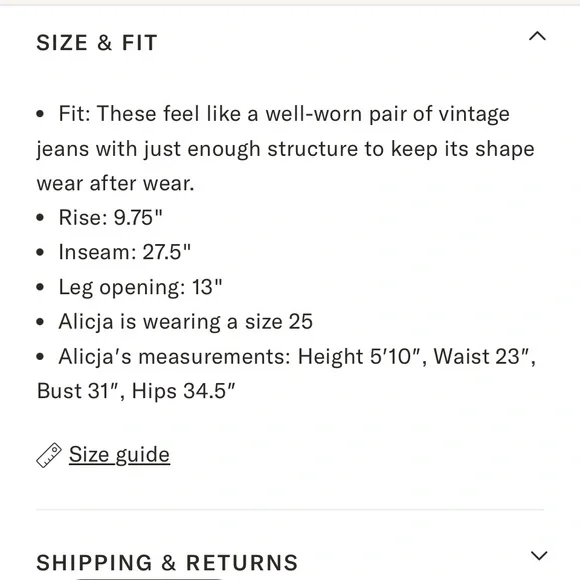Click bullet point before Fit description

pyautogui.click(x=40, y=114)
